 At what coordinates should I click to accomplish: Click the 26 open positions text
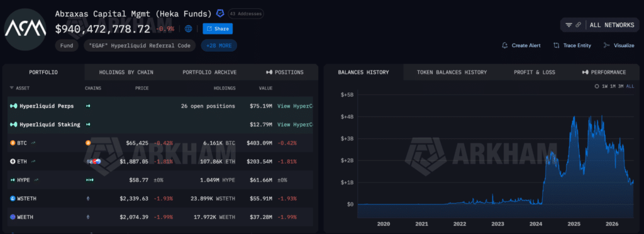(208, 106)
